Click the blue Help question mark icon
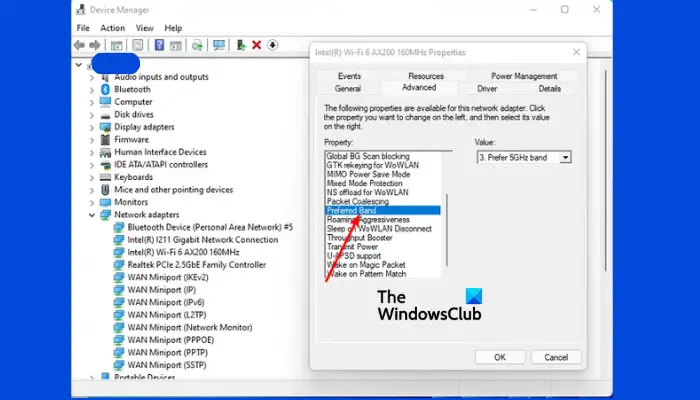700x400 pixels. (x=159, y=45)
